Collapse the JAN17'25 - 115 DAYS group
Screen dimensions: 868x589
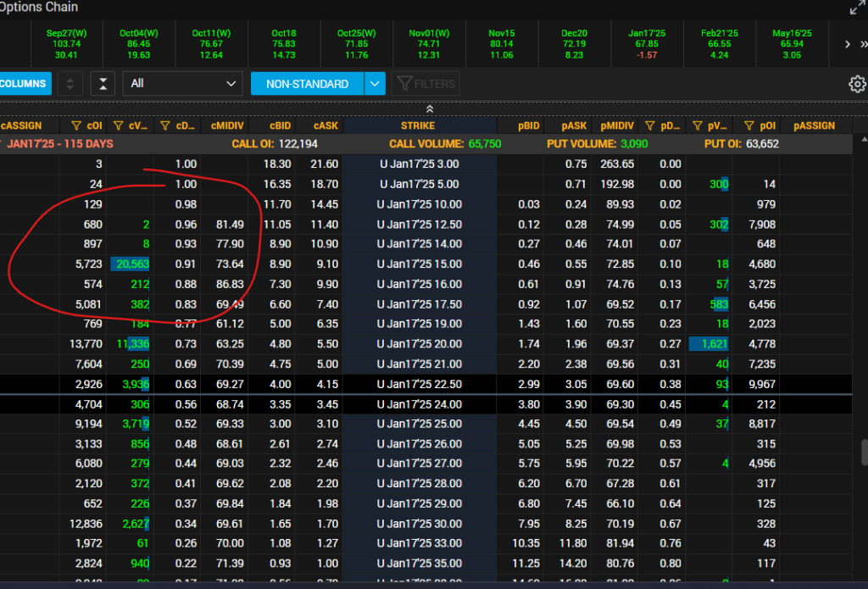click(2, 143)
